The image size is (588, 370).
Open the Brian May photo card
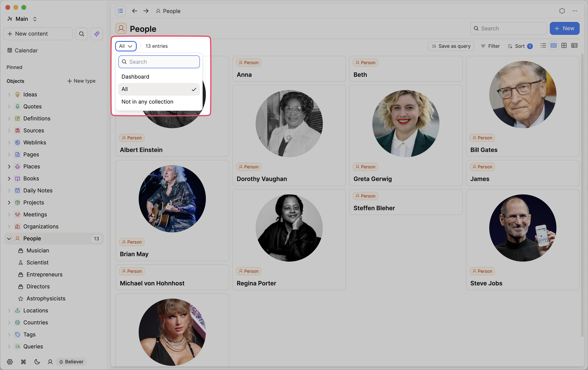pyautogui.click(x=172, y=210)
